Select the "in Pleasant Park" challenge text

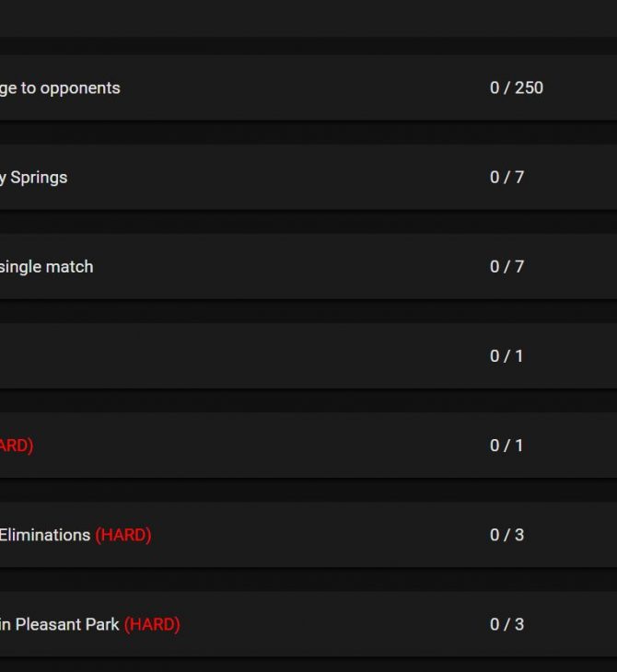pyautogui.click(x=60, y=624)
